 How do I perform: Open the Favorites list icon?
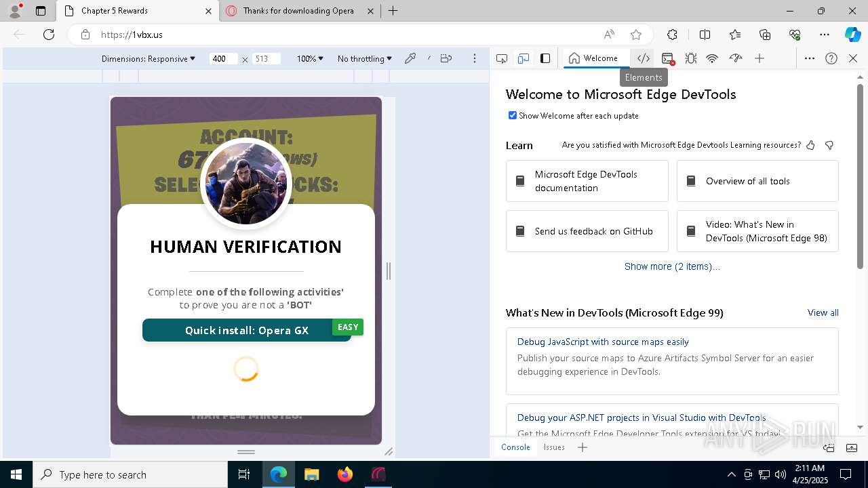[735, 35]
